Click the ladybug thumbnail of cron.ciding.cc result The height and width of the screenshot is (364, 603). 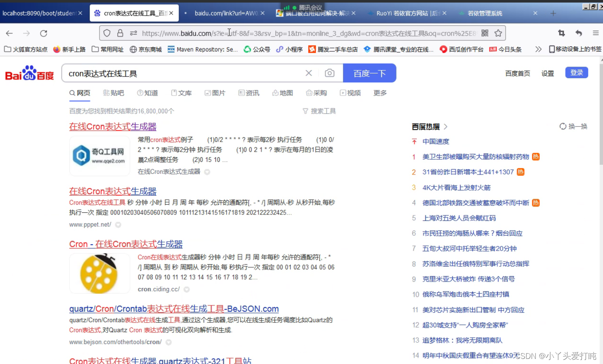point(99,274)
